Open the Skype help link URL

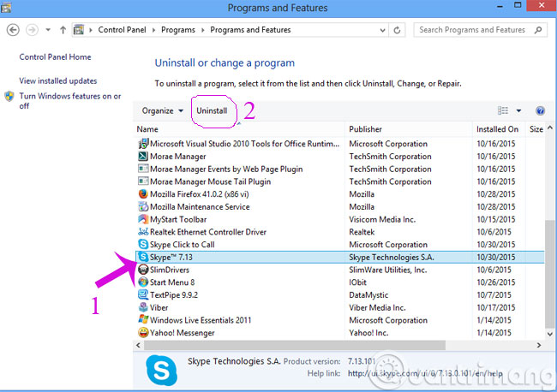pos(425,373)
